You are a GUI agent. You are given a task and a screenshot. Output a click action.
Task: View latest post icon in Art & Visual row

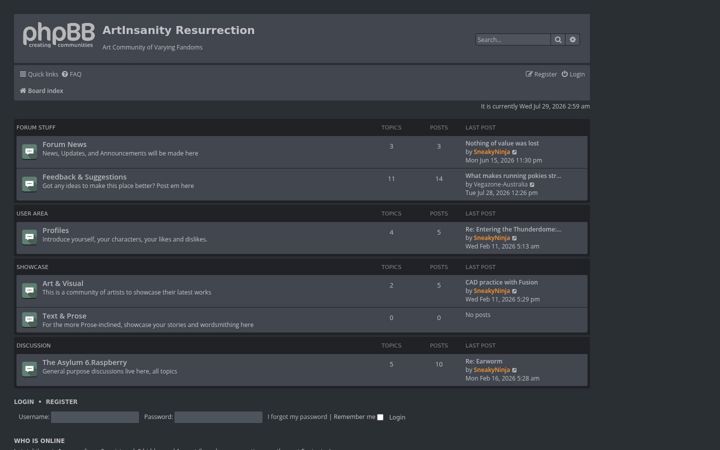coord(515,291)
